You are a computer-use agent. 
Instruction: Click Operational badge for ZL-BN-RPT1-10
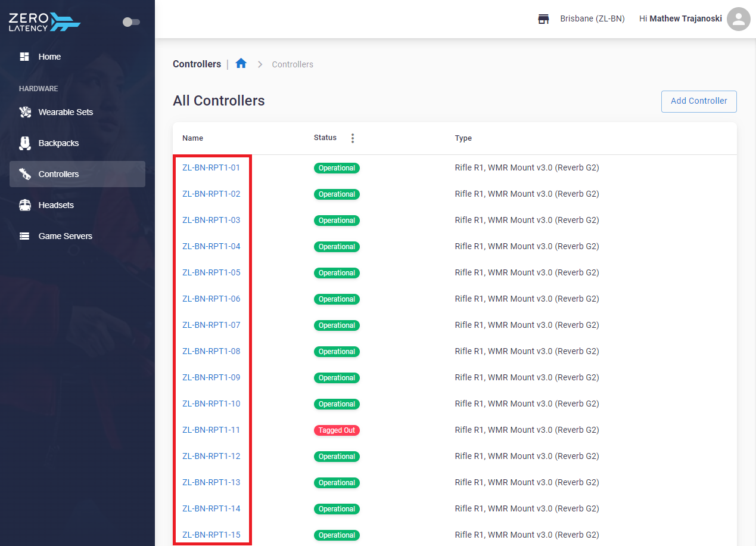[337, 404]
